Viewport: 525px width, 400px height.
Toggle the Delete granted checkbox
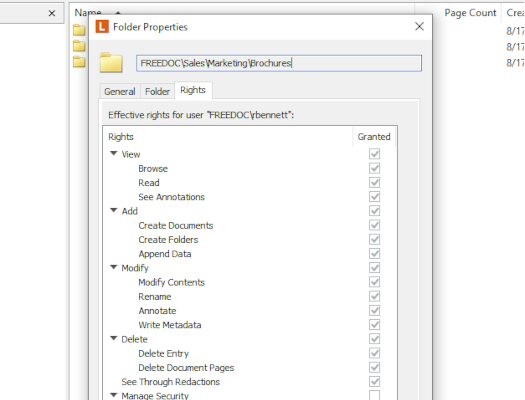pyautogui.click(x=375, y=339)
